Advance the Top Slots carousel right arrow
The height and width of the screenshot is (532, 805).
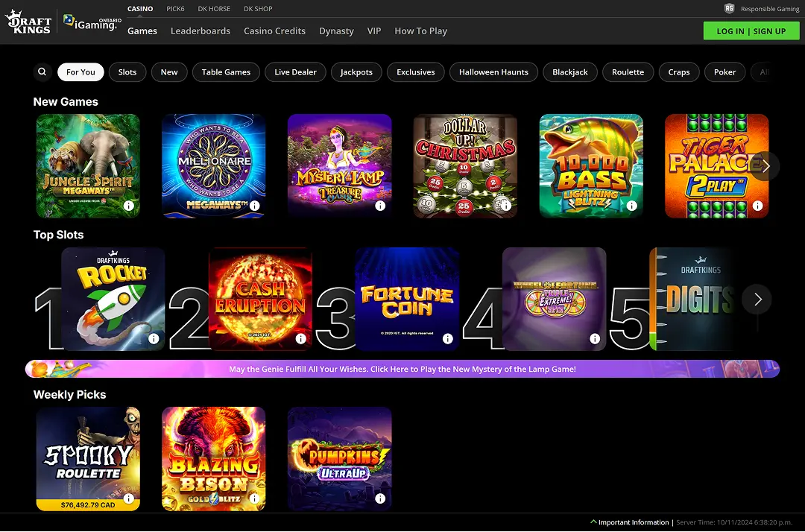[757, 299]
